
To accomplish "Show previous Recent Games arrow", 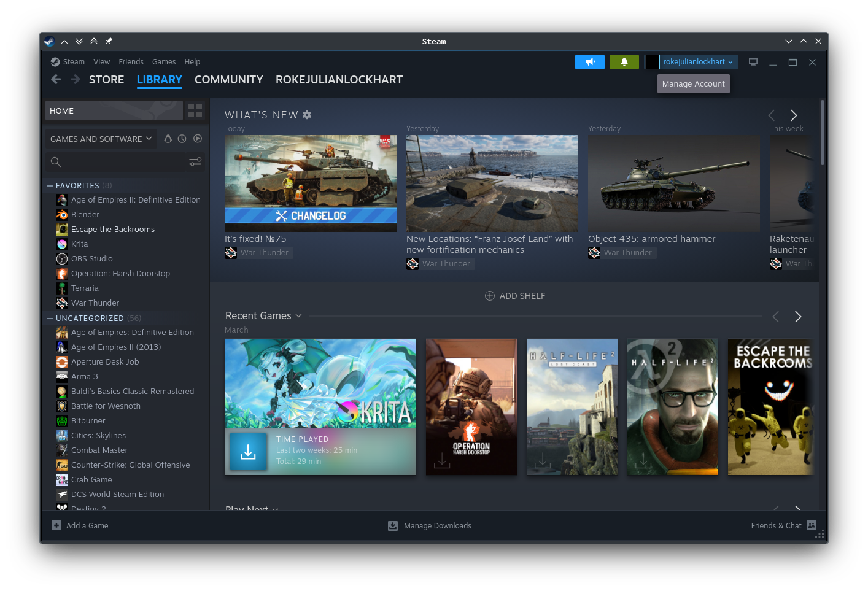I will pos(775,317).
